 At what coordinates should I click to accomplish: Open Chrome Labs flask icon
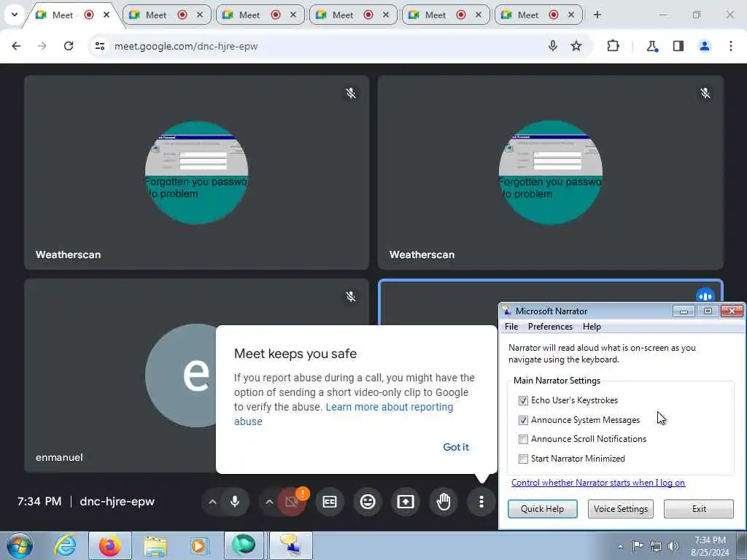(x=651, y=46)
